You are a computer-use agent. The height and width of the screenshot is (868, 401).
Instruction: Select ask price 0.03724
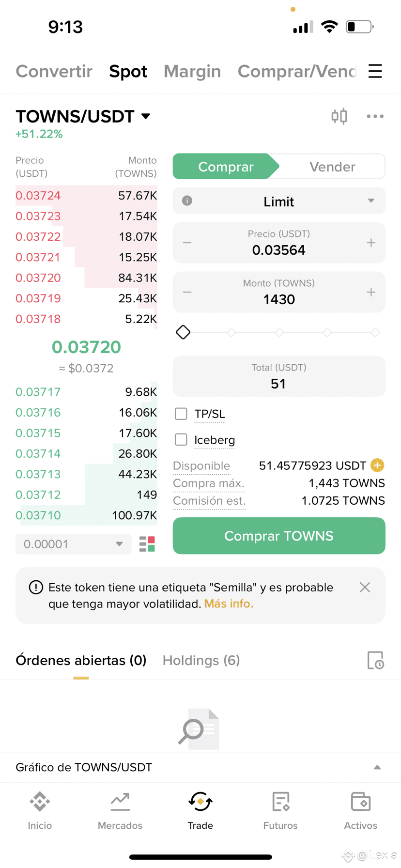tap(38, 196)
